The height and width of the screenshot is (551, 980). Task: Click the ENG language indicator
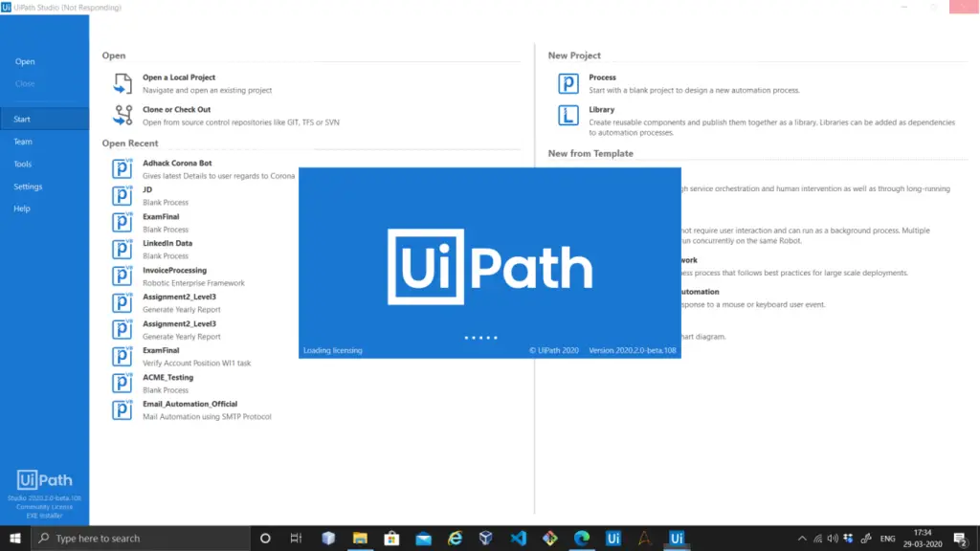(887, 539)
